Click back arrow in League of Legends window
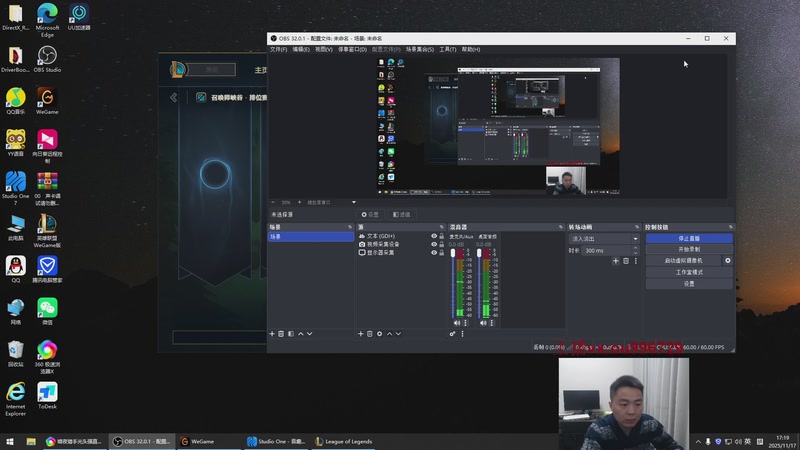 point(173,97)
